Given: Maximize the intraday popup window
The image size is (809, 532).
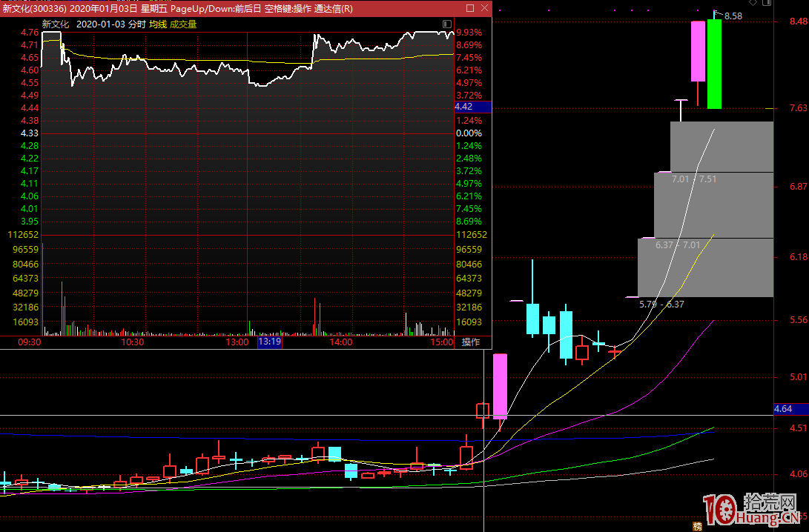Looking at the screenshot, I should [469, 8].
